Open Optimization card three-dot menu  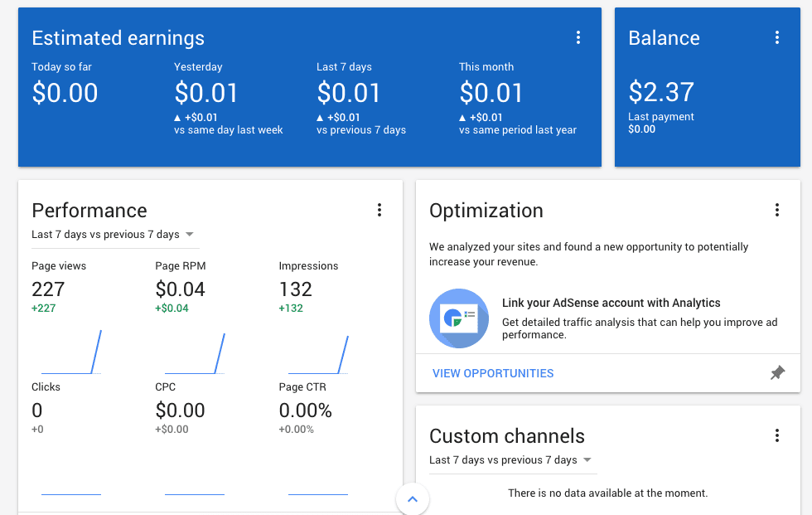click(777, 211)
